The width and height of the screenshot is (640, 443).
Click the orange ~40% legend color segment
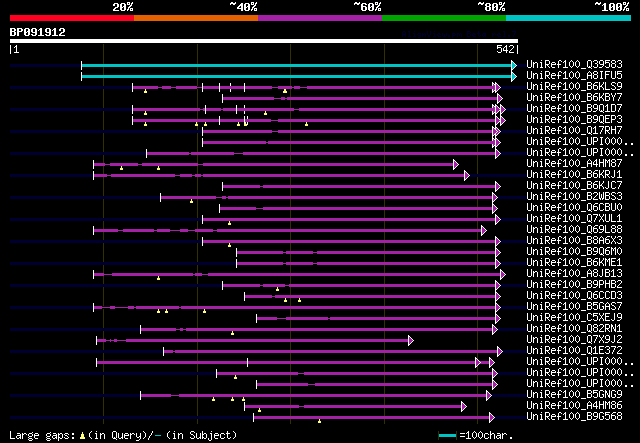click(x=196, y=18)
